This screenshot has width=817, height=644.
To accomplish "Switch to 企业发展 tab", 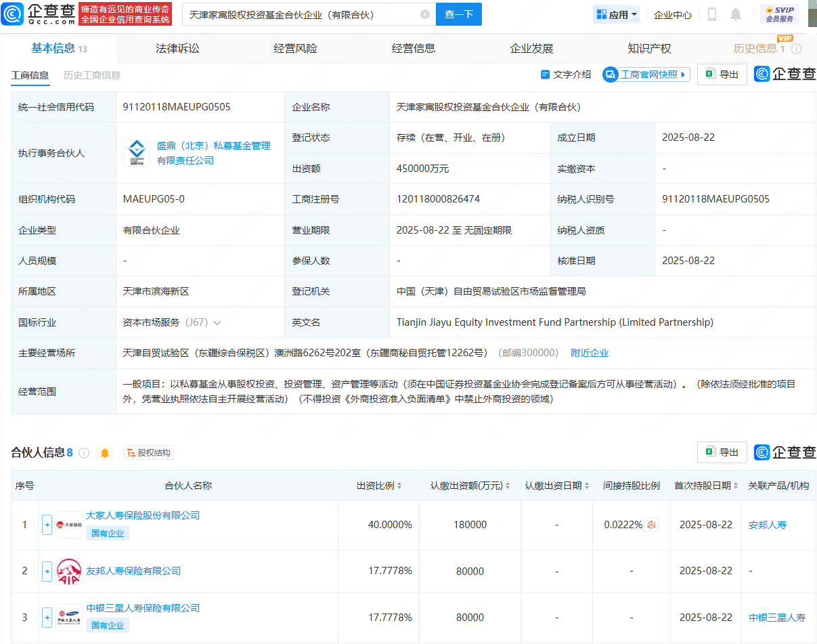I will coord(531,49).
